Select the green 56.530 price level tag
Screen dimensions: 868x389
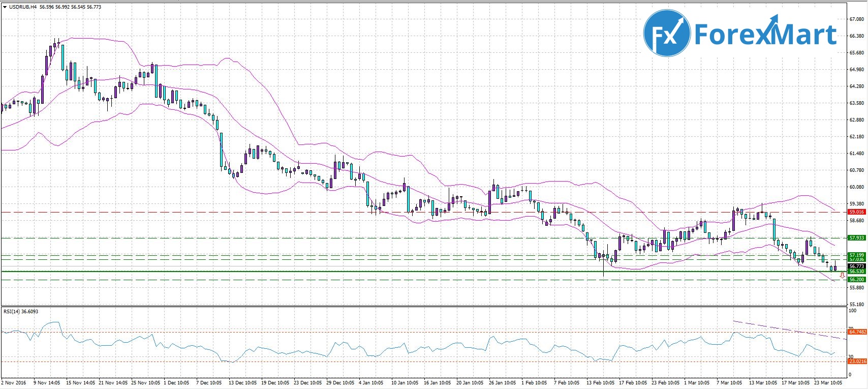[856, 272]
